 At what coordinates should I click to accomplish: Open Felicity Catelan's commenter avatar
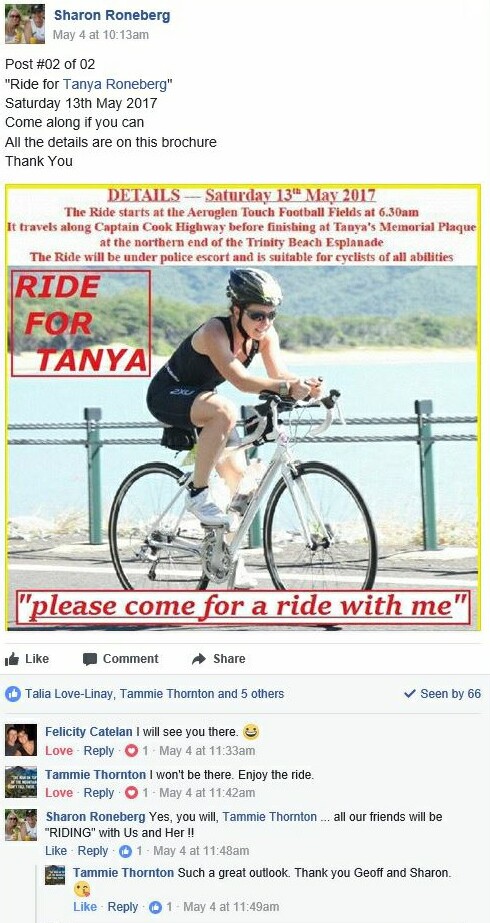(21, 740)
